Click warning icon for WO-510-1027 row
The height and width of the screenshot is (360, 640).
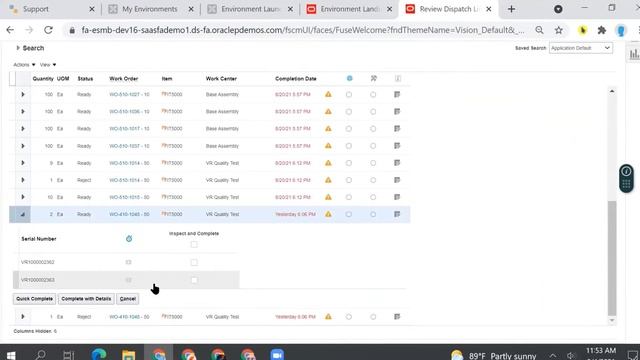328,94
